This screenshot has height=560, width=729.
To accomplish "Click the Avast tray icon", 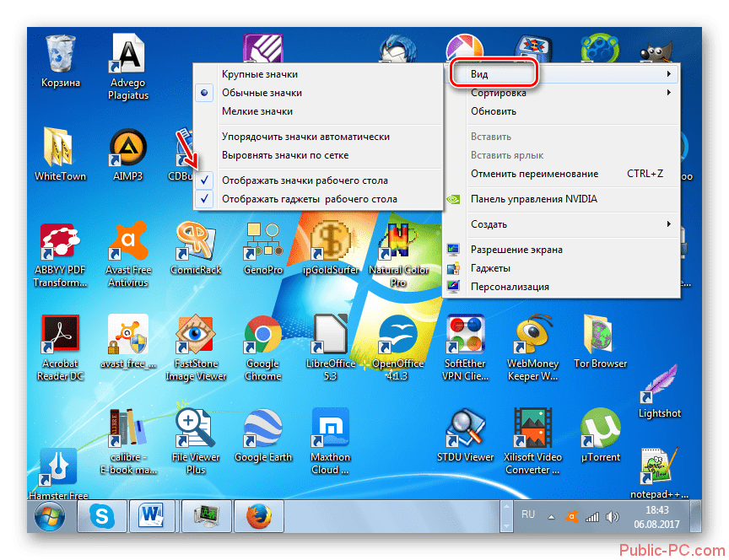I will [571, 517].
